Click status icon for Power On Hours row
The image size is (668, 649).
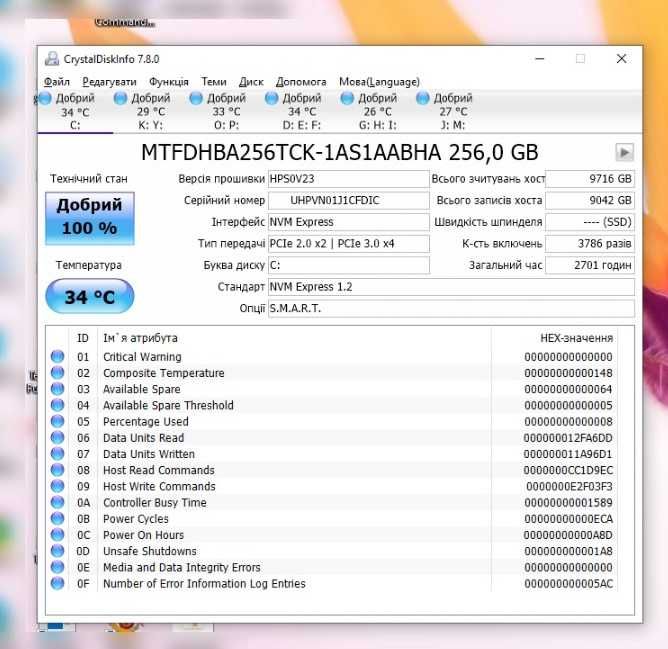click(58, 534)
